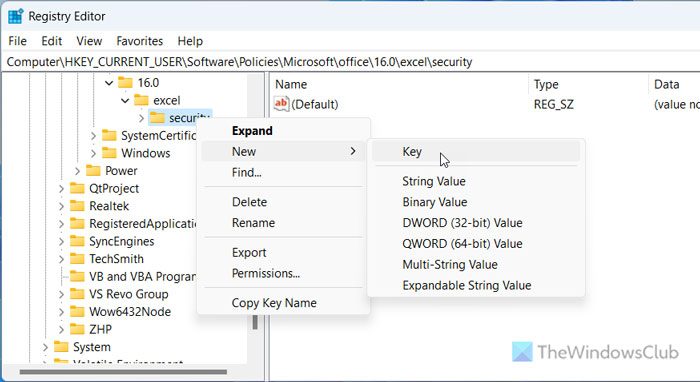The image size is (700, 382).
Task: Click the System folder icon
Action: pos(61,347)
